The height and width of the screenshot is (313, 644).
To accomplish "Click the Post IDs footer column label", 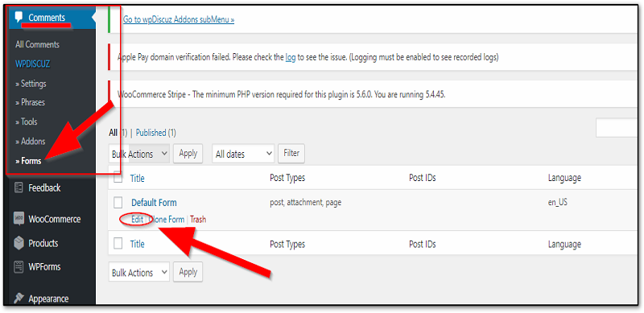I will (423, 244).
